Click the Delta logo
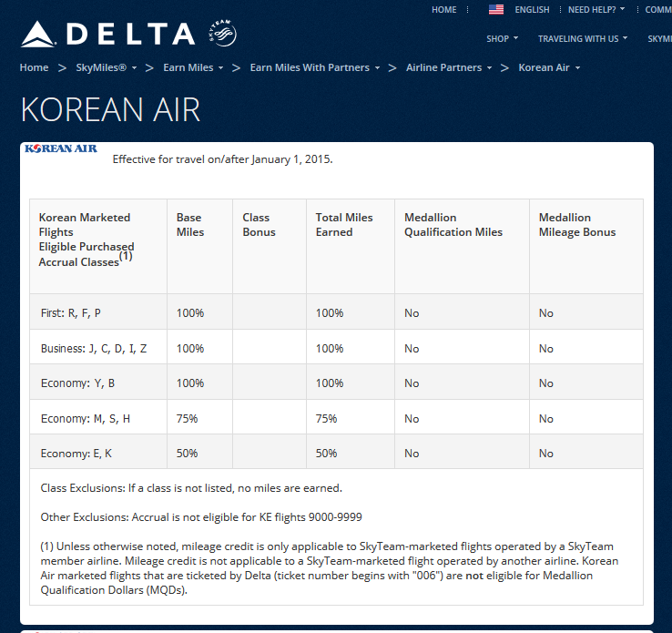Image resolution: width=672 pixels, height=633 pixels. tap(107, 36)
